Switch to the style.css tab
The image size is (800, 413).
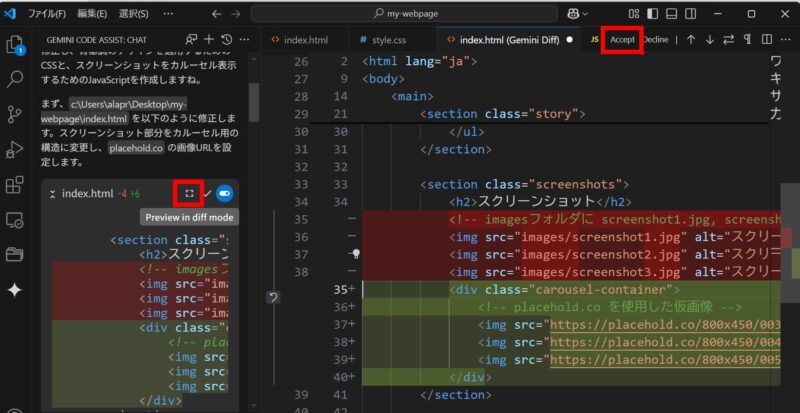pos(389,40)
